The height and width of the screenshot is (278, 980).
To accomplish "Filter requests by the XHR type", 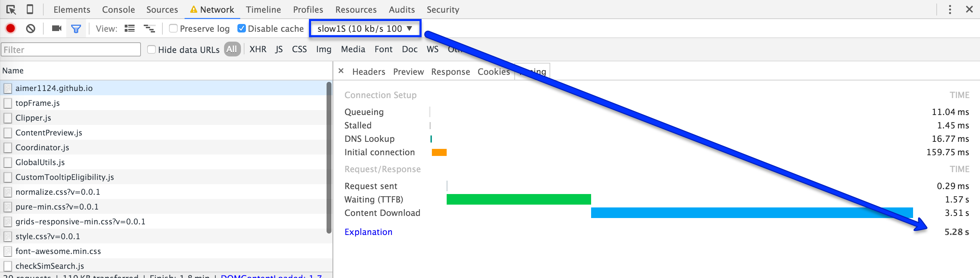I will click(x=258, y=49).
